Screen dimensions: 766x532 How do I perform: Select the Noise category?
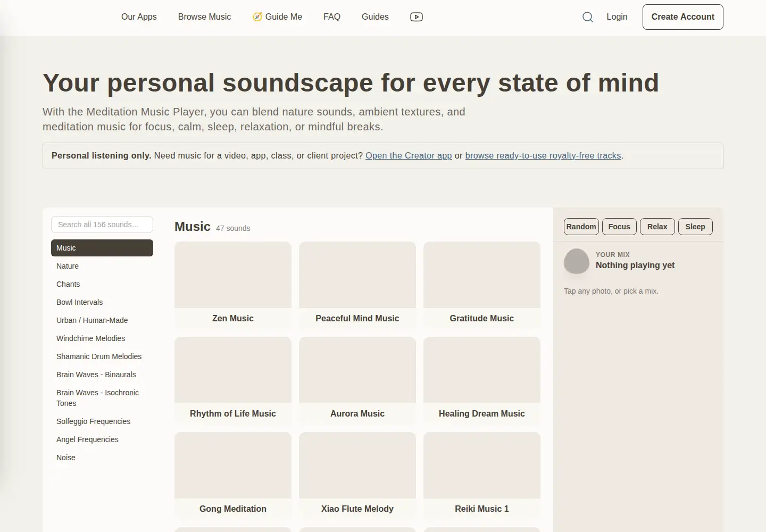[102, 458]
